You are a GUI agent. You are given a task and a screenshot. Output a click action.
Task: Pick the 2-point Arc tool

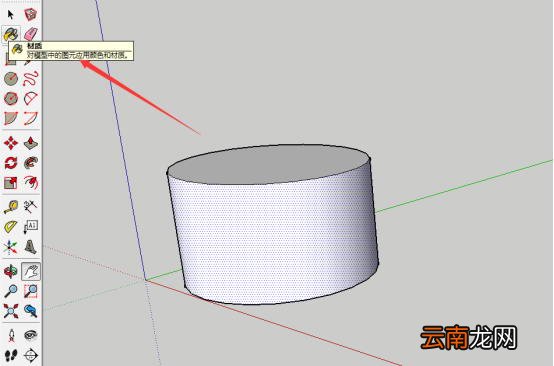click(31, 118)
